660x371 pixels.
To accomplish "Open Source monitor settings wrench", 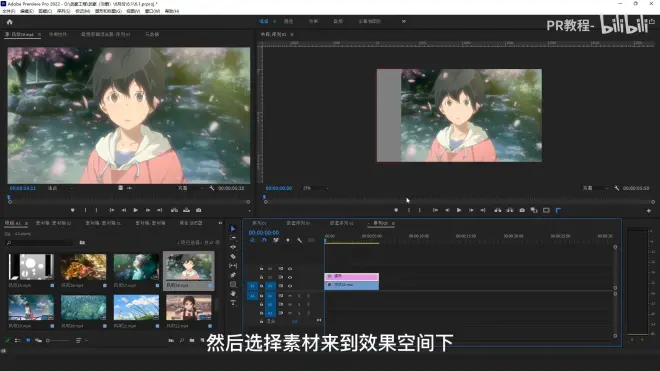I will coord(212,188).
